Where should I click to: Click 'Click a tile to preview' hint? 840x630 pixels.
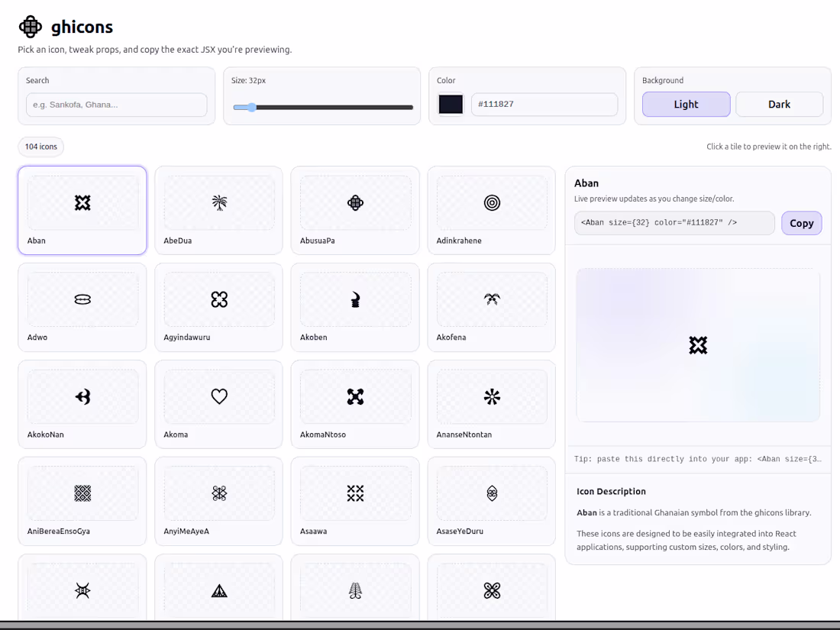point(769,147)
